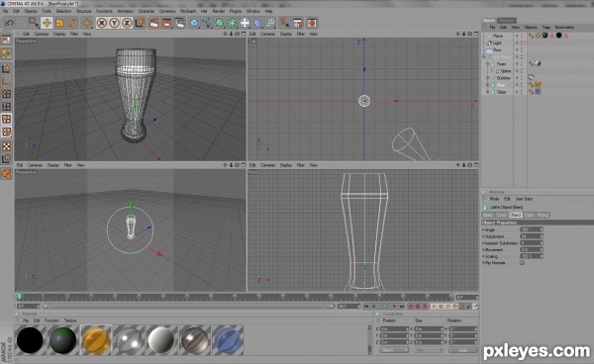Select the Move tool in the toolbar
This screenshot has height=364, width=594.
point(47,23)
